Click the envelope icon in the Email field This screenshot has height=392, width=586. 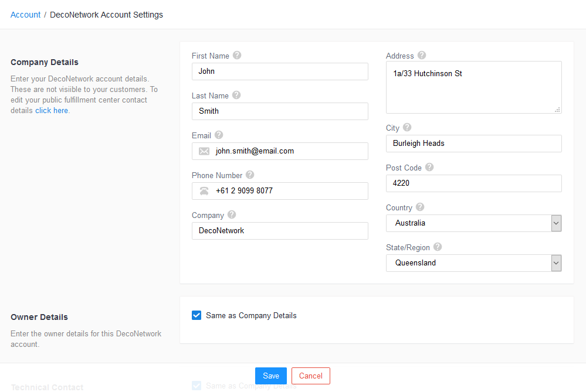click(x=203, y=151)
